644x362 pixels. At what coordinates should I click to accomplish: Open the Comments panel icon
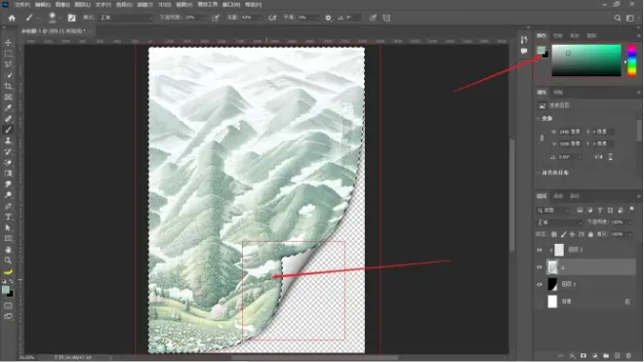524,52
